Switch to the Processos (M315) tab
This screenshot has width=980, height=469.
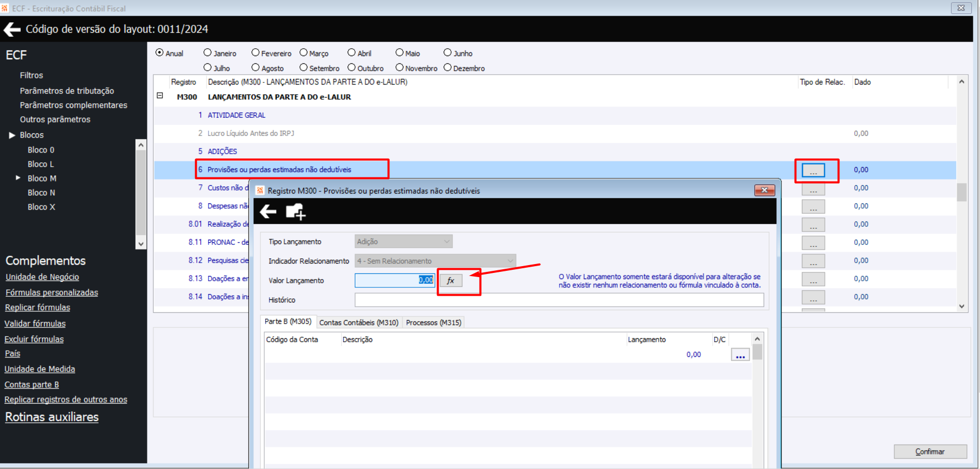click(433, 323)
